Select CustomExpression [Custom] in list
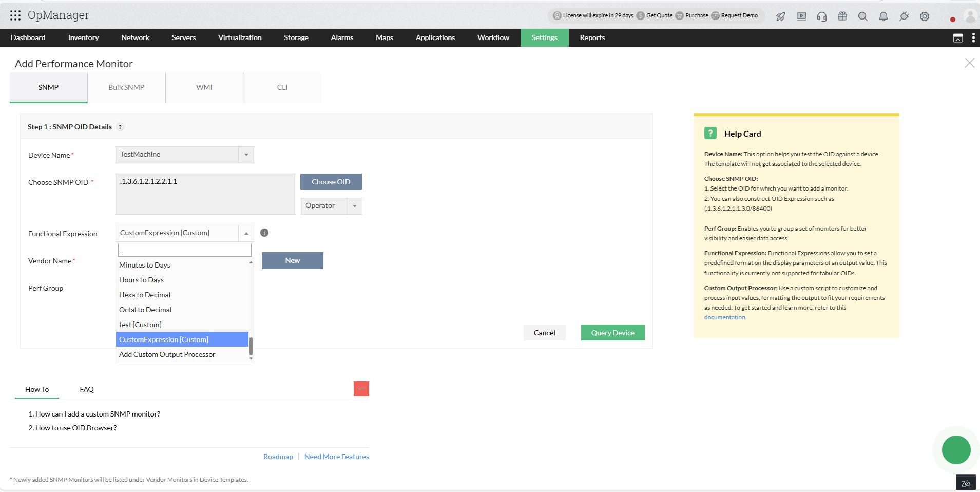980x492 pixels. click(182, 339)
